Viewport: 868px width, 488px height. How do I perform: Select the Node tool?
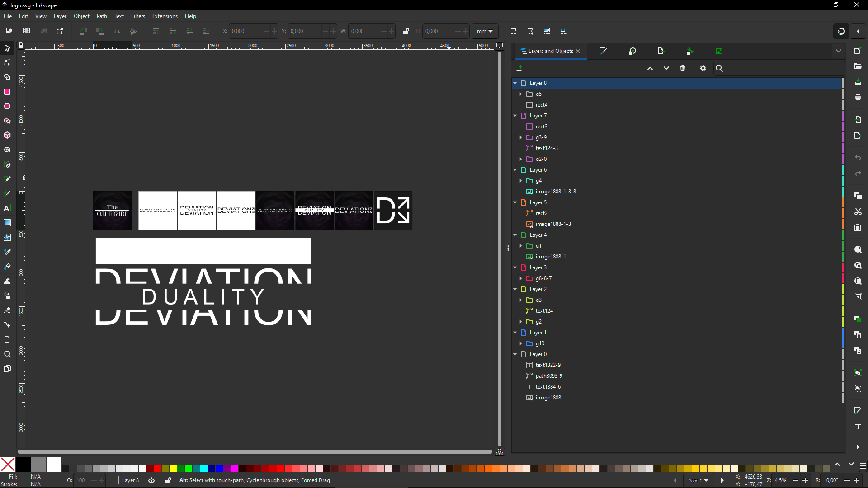click(x=7, y=62)
